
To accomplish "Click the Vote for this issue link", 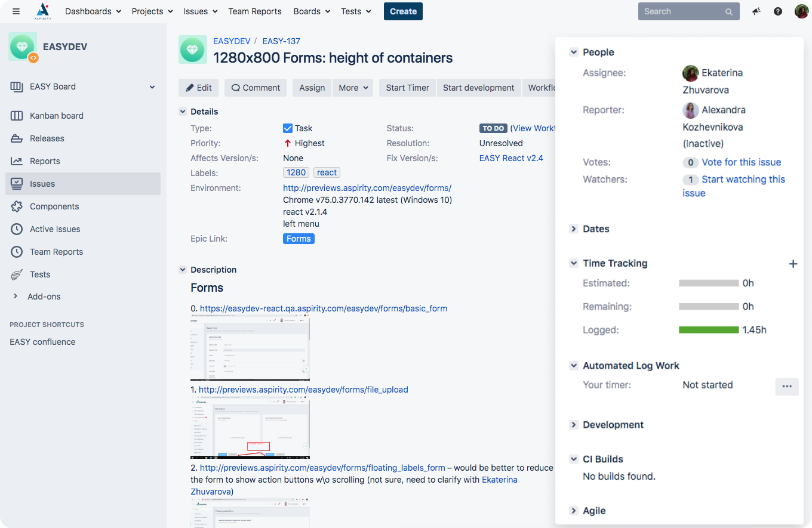I will click(x=742, y=162).
